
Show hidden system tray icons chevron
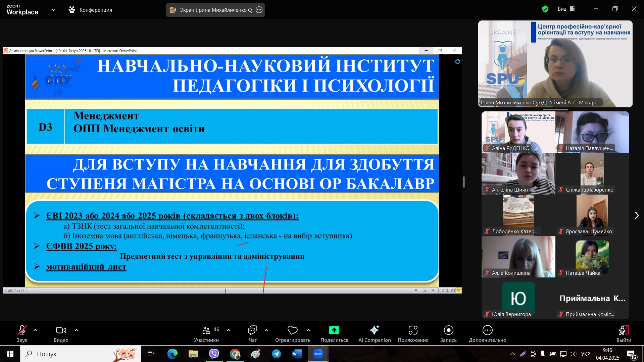[513, 354]
